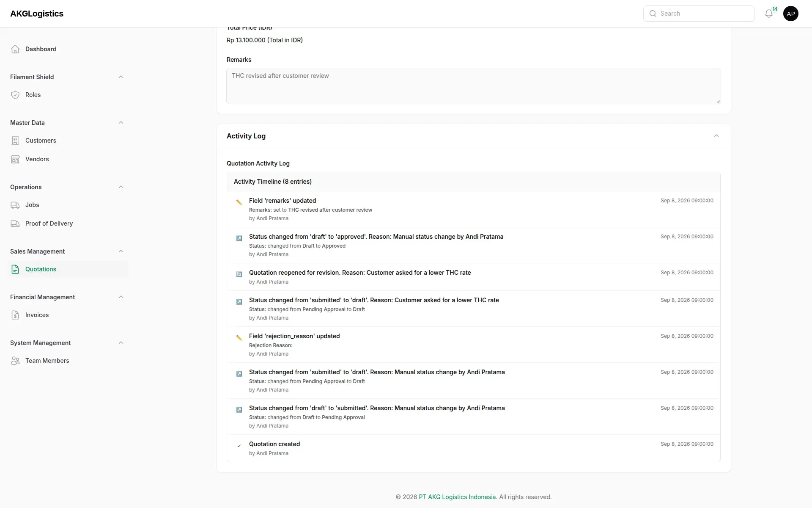Collapse the Financial Management group
Screen dimensions: 812x508
121,297
